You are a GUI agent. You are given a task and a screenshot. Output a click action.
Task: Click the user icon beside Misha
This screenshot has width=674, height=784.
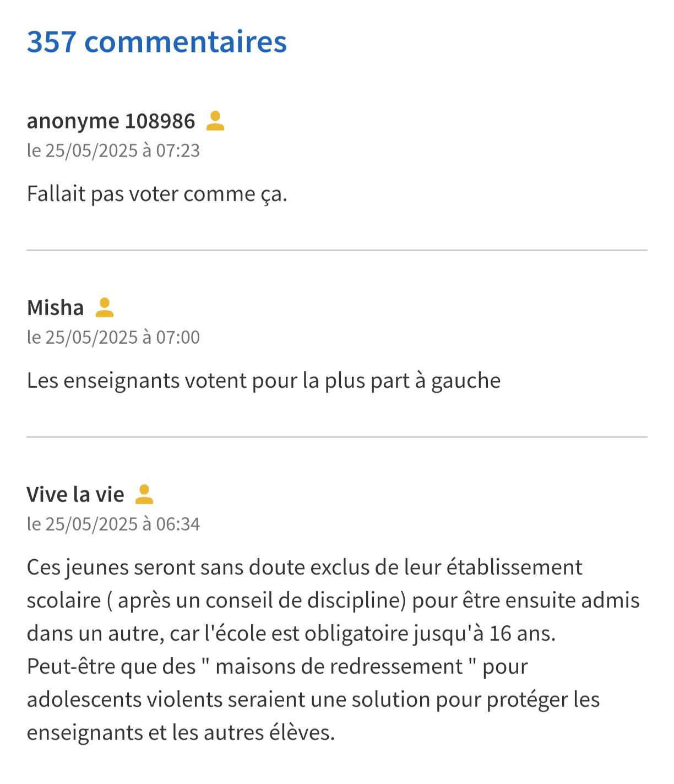tap(105, 307)
